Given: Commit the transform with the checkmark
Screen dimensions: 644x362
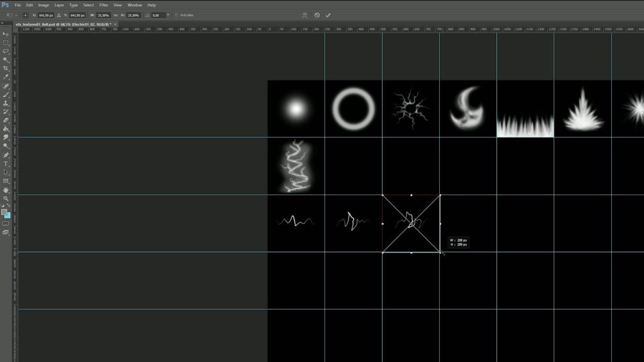Looking at the screenshot, I should 328,15.
